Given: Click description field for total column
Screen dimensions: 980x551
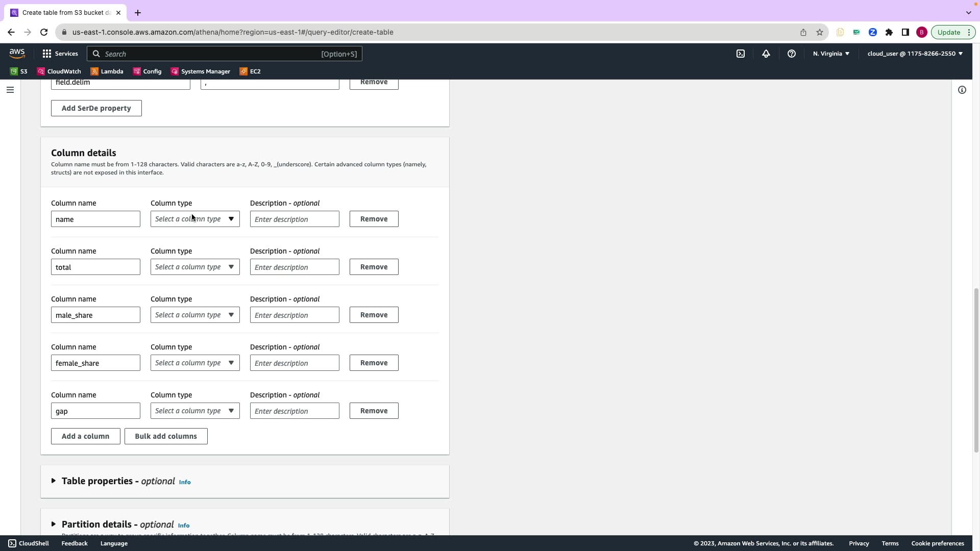Looking at the screenshot, I should (295, 267).
